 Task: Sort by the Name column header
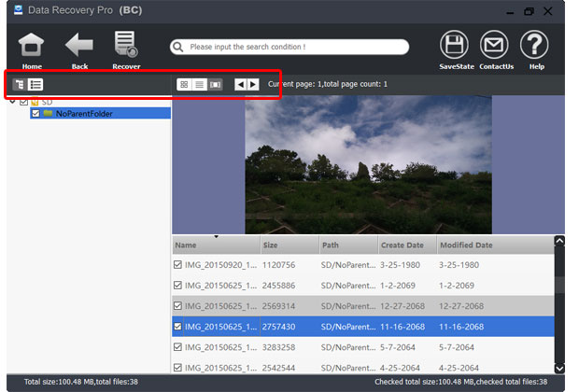[216, 245]
